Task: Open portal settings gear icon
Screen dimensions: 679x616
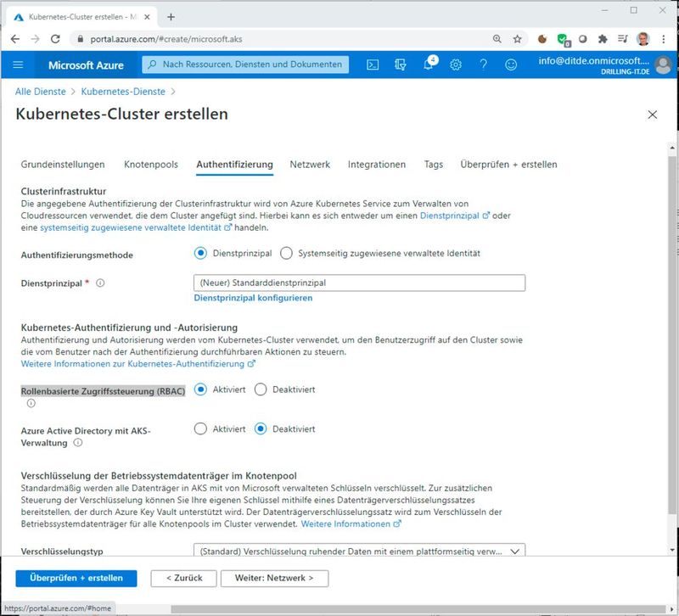Action: click(456, 65)
